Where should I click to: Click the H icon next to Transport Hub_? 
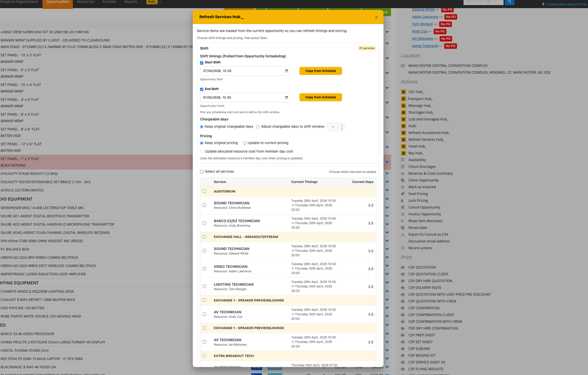coord(403,99)
